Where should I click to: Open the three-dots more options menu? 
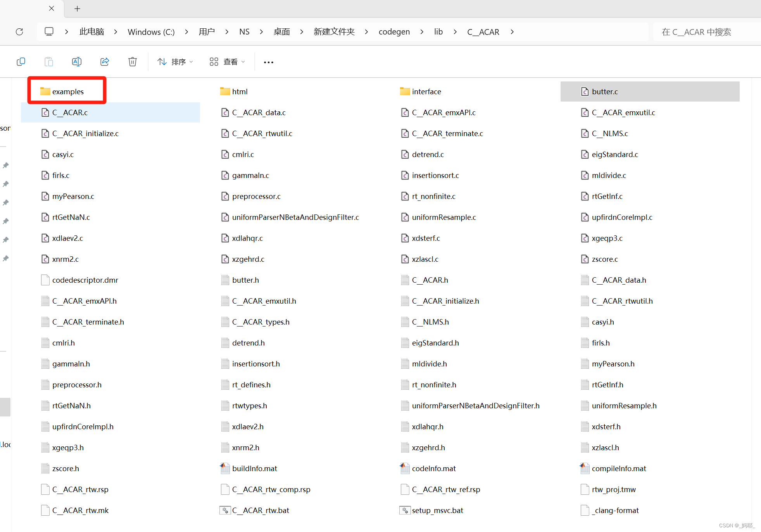pyautogui.click(x=269, y=62)
